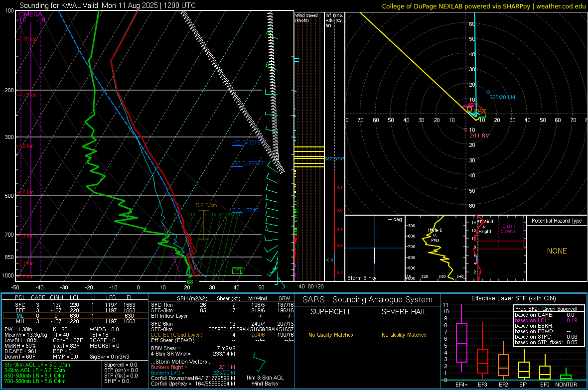Click the 700-500mb LR = 5.6 C/km line
Viewport: 588px width, 390px height.
pyautogui.click(x=35, y=381)
